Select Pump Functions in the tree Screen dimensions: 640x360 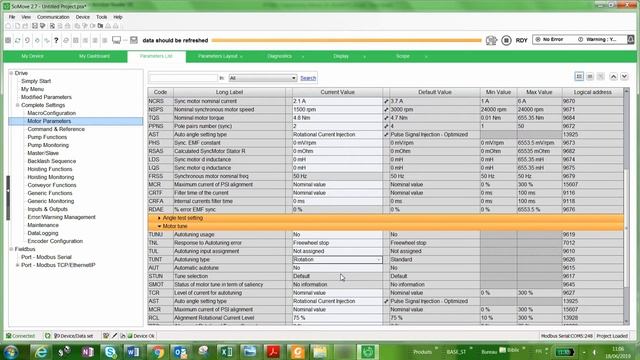tap(47, 137)
